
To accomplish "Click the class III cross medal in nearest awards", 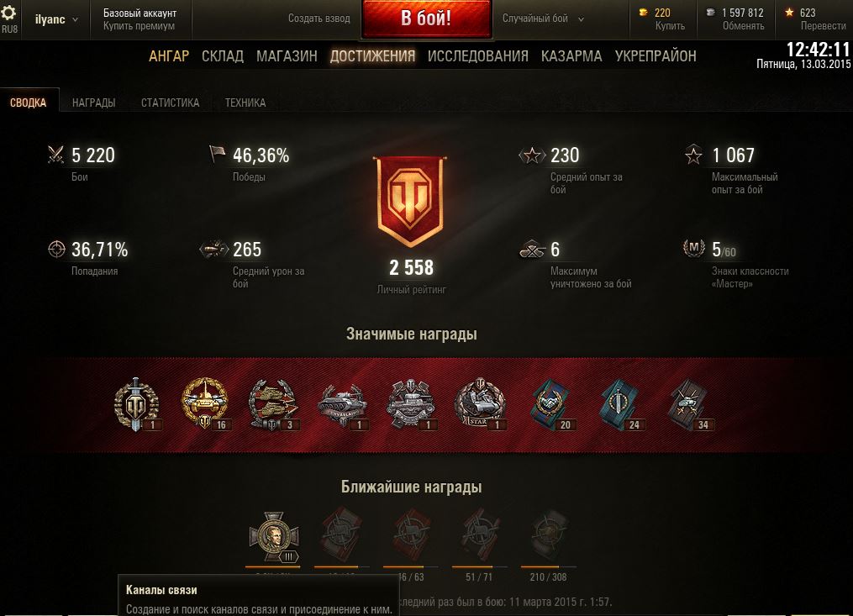I will (x=274, y=537).
